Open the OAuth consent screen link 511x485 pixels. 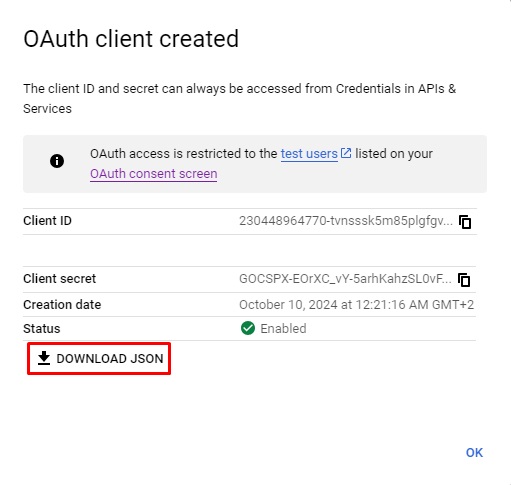coord(154,174)
